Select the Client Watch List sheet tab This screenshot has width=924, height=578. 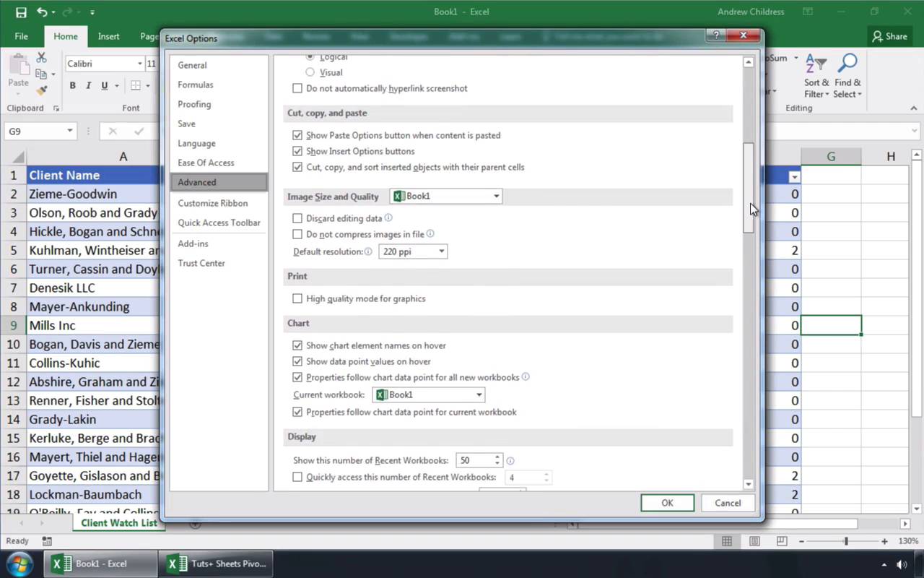click(x=118, y=522)
